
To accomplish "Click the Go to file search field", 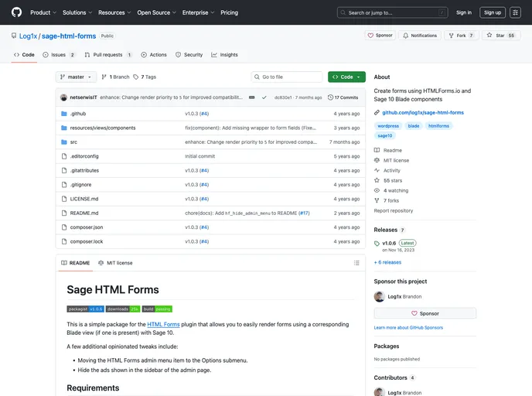I will [287, 77].
